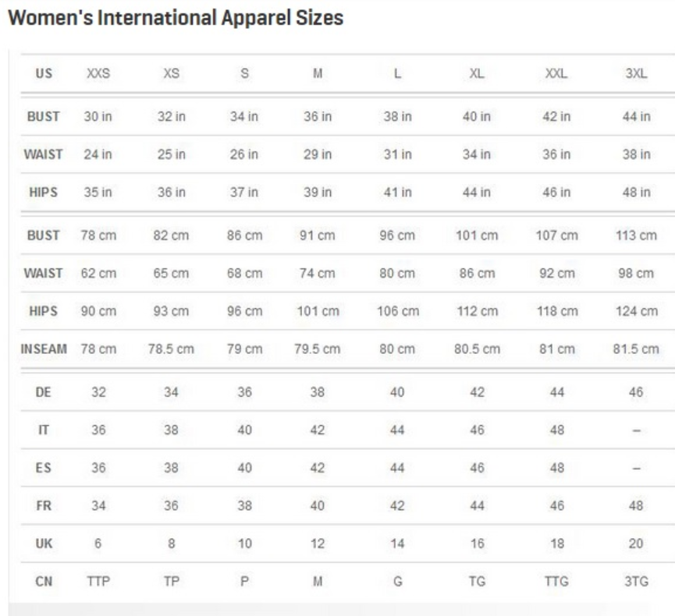Viewport: 675px width, 616px height.
Task: Select the IT row label
Action: (x=44, y=430)
